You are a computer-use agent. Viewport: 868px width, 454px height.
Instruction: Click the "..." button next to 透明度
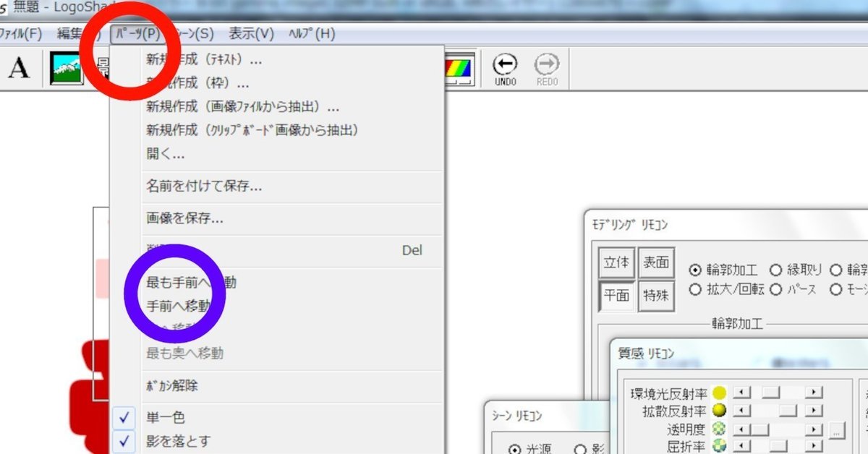coord(835,430)
